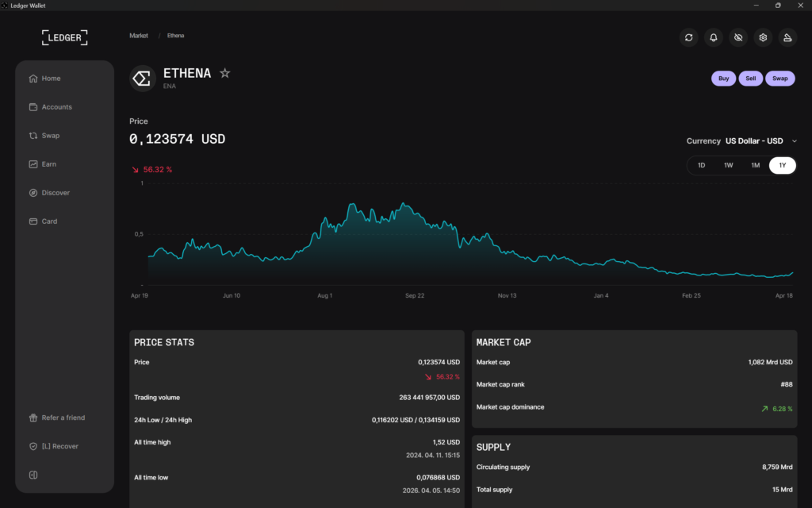Select the 1W chart range
The height and width of the screenshot is (508, 812).
pyautogui.click(x=728, y=165)
